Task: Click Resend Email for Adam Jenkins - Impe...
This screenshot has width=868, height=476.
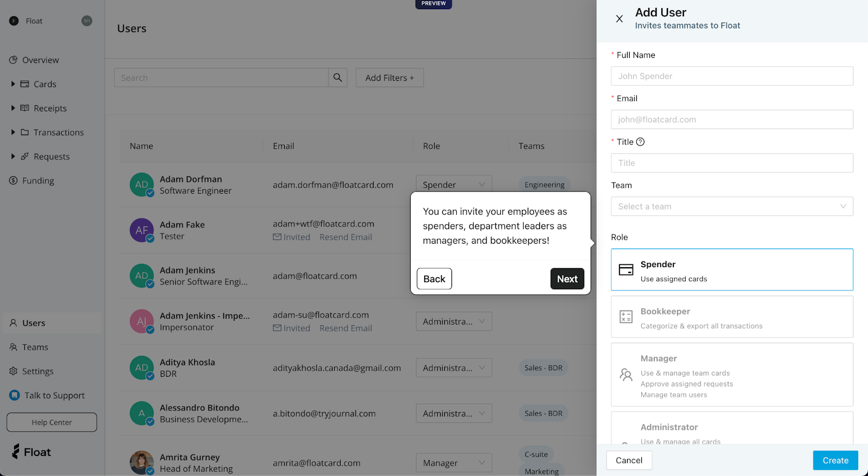Action: pos(346,328)
